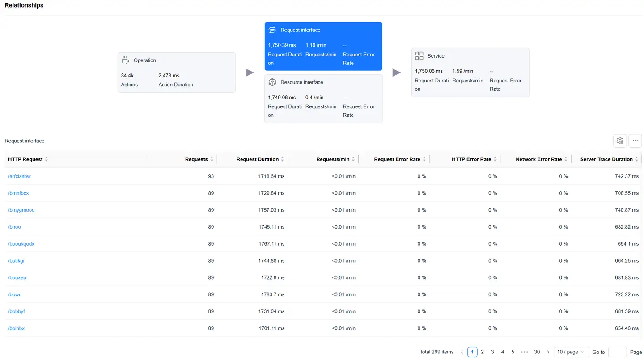Sort by Request Duration column arrows
This screenshot has height=362, width=644.
click(x=283, y=159)
